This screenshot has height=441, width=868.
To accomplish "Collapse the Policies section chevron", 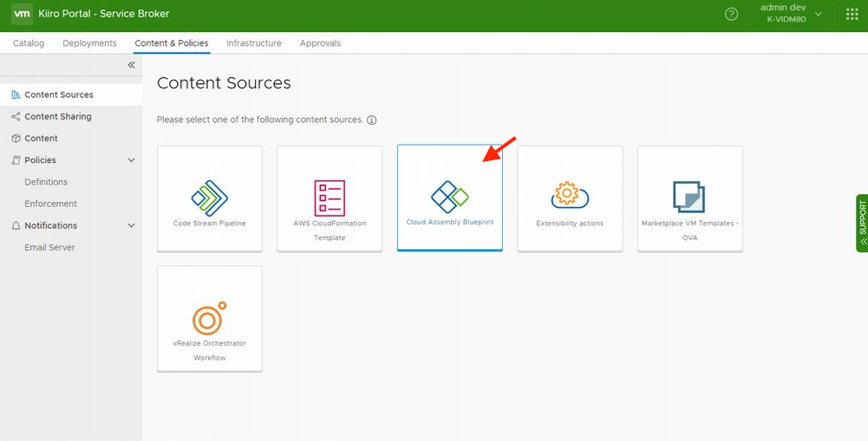I will [x=131, y=160].
